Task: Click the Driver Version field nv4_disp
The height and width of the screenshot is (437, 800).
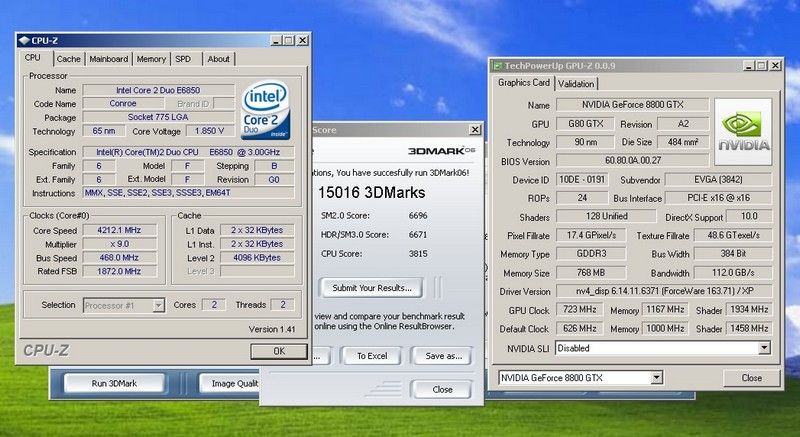Action: tap(664, 292)
